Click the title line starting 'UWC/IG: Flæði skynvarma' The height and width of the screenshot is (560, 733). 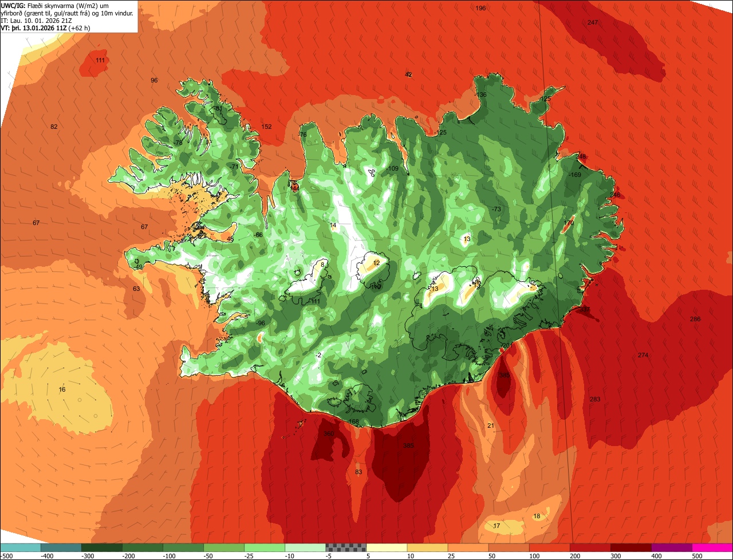[x=54, y=5]
